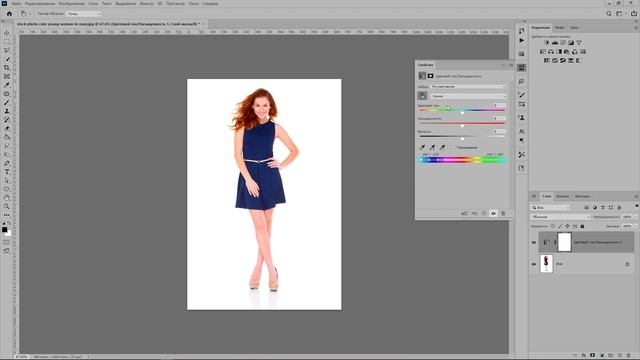
Task: Click the Saturation slider handle
Action: tap(462, 126)
